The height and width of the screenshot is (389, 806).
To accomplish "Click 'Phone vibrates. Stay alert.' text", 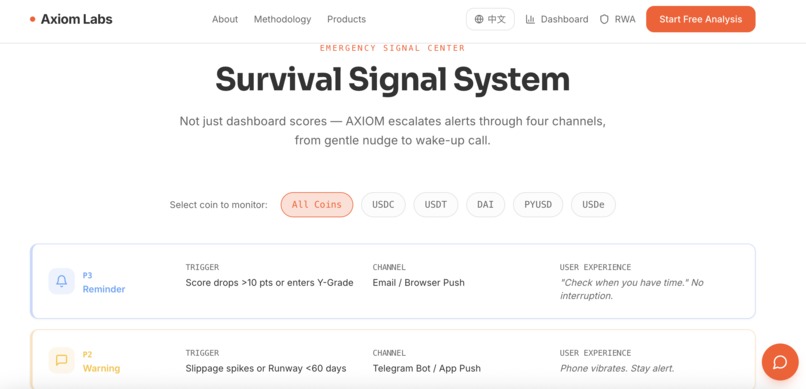I will coord(617,368).
